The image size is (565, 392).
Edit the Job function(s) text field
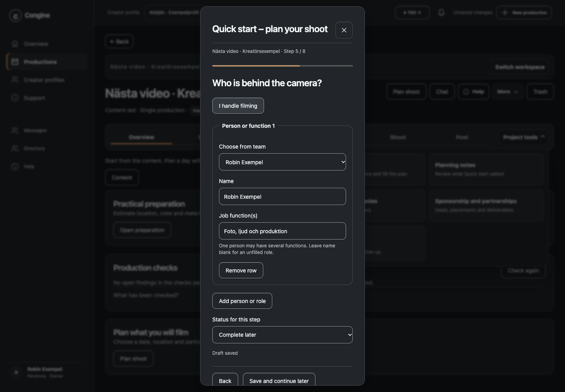tap(282, 231)
